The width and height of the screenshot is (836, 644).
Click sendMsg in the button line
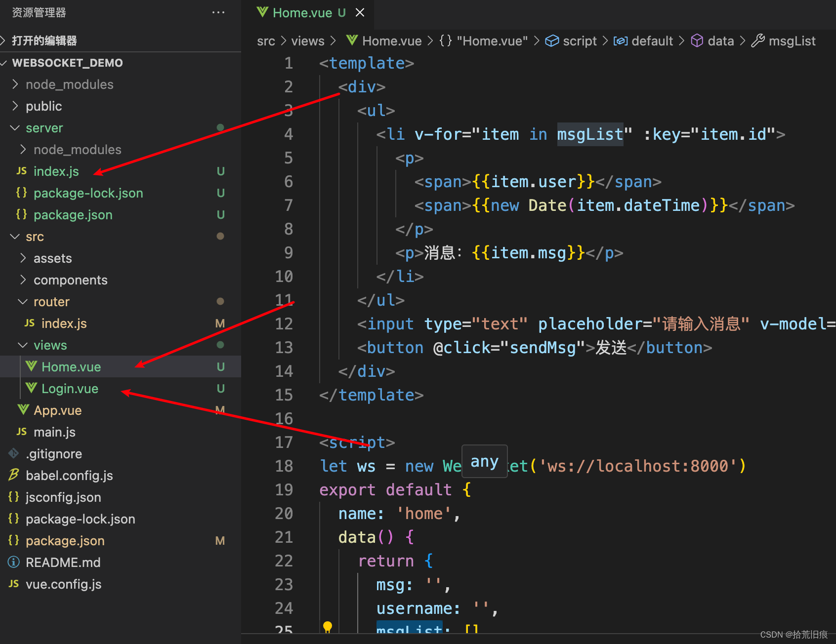[543, 348]
